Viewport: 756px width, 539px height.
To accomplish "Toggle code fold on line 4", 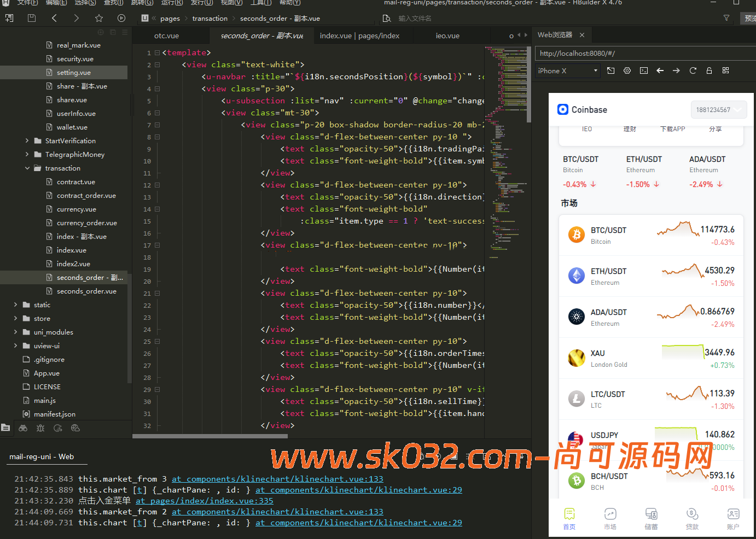I will click(157, 89).
